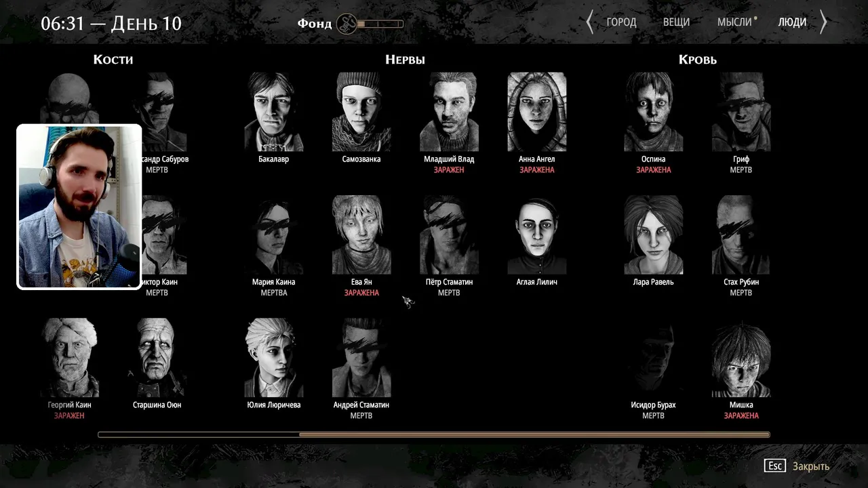Screen dimensions: 868x488
Task: Click the Аглая Лилич name label
Action: (x=537, y=282)
